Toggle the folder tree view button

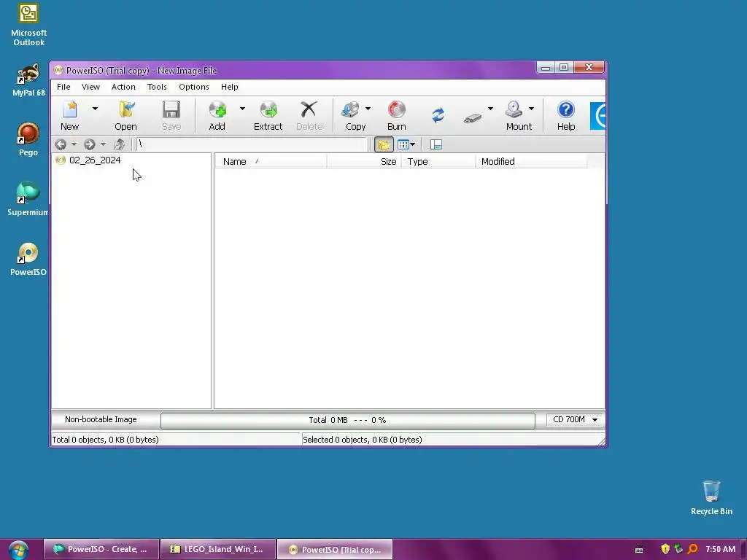coord(384,144)
